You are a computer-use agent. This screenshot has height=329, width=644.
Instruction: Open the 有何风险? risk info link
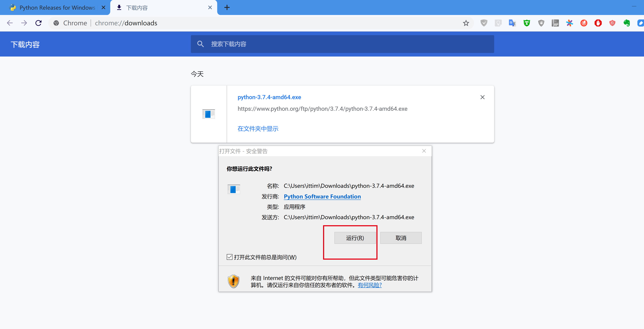coord(370,285)
